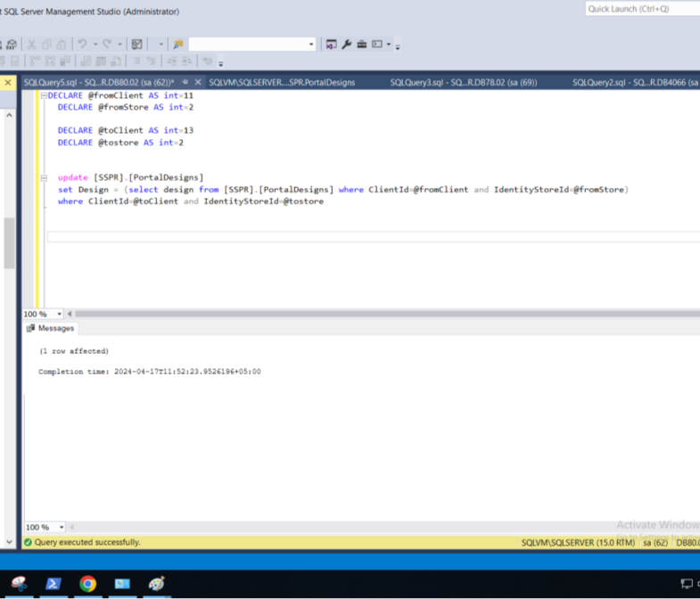Click the '(1 row affected)' message text
This screenshot has height=599, width=700.
click(x=74, y=351)
